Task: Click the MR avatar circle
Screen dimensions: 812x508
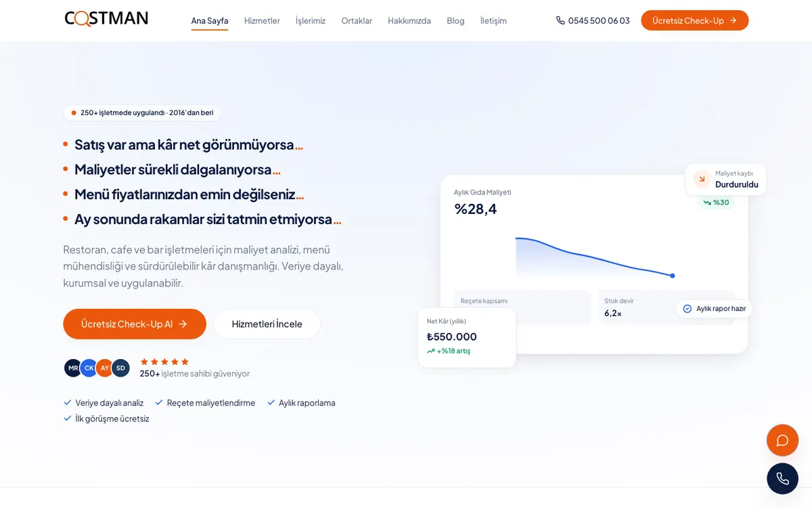Action: click(x=73, y=368)
